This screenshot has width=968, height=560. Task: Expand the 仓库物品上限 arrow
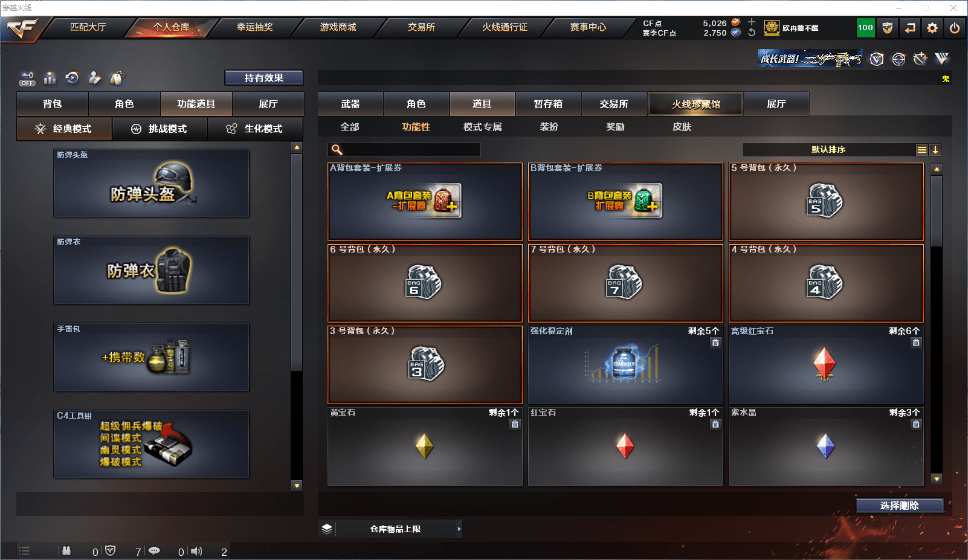(459, 529)
